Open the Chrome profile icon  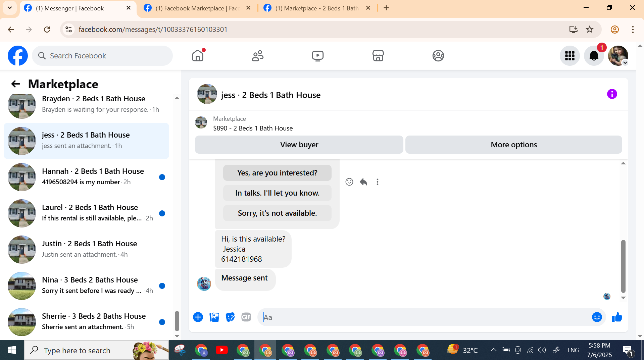(615, 30)
